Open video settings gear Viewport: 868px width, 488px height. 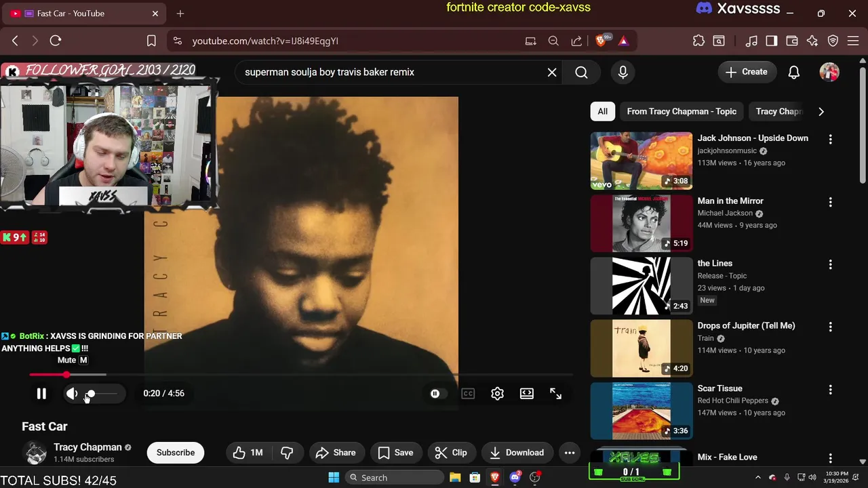tap(497, 394)
